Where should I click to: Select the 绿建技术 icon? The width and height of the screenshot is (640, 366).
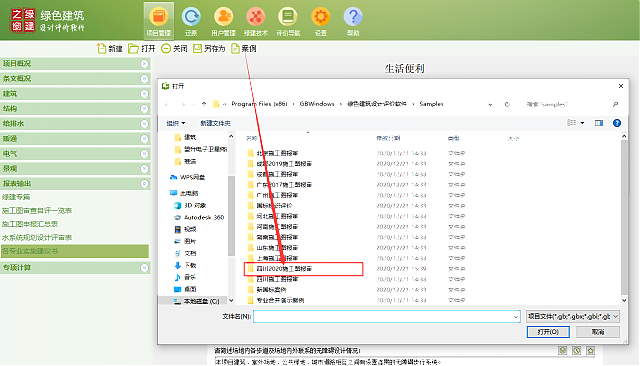click(x=256, y=21)
